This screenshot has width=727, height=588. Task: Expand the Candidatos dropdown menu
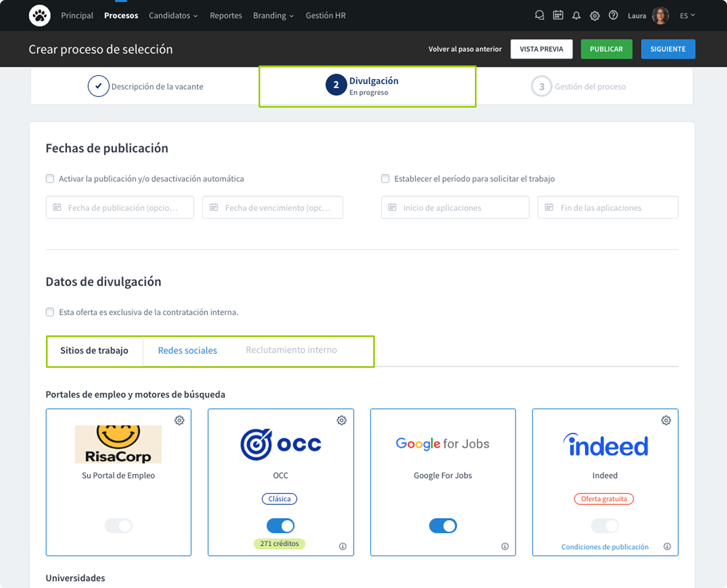point(173,16)
